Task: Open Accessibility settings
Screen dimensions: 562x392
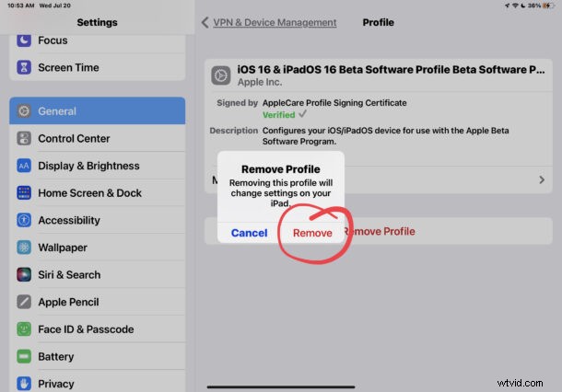Action: tap(98, 220)
